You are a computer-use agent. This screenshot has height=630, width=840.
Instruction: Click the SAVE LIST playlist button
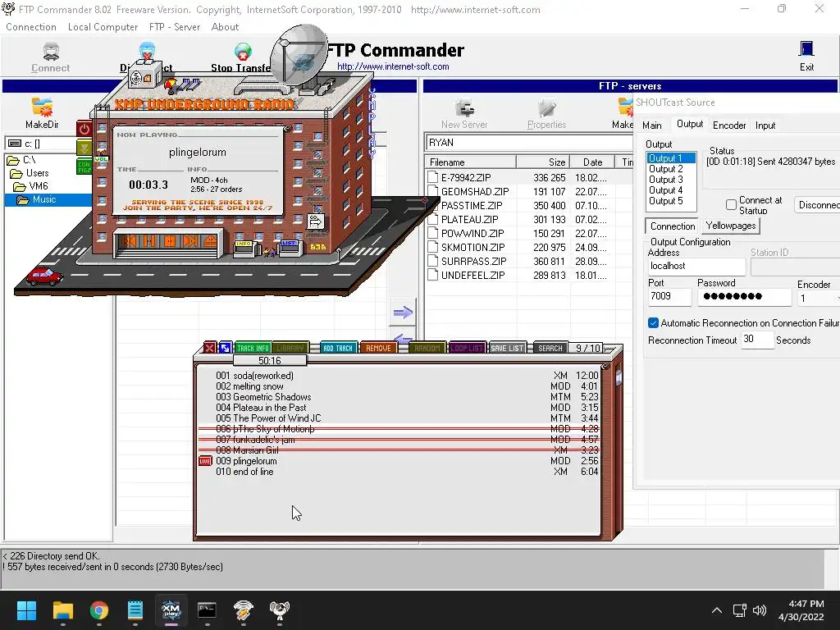(507, 348)
